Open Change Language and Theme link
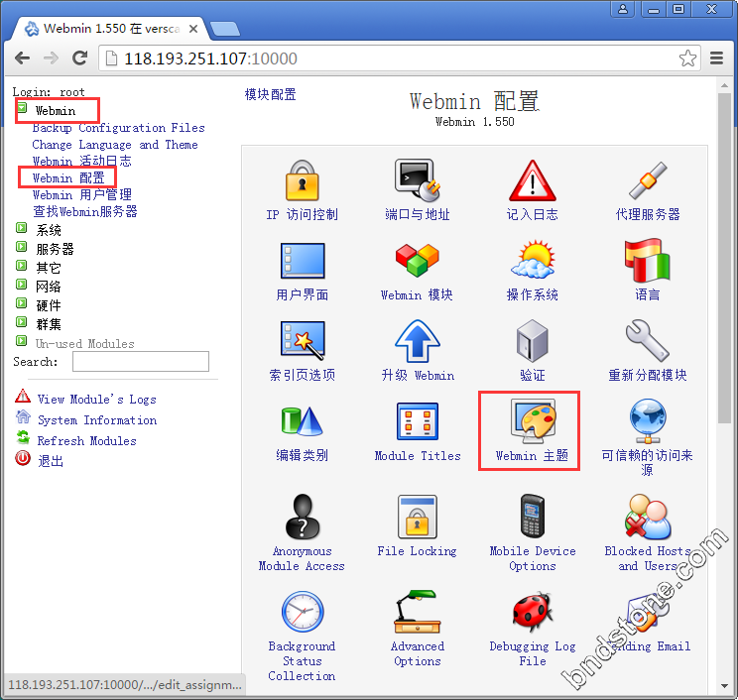The width and height of the screenshot is (738, 700). [115, 145]
